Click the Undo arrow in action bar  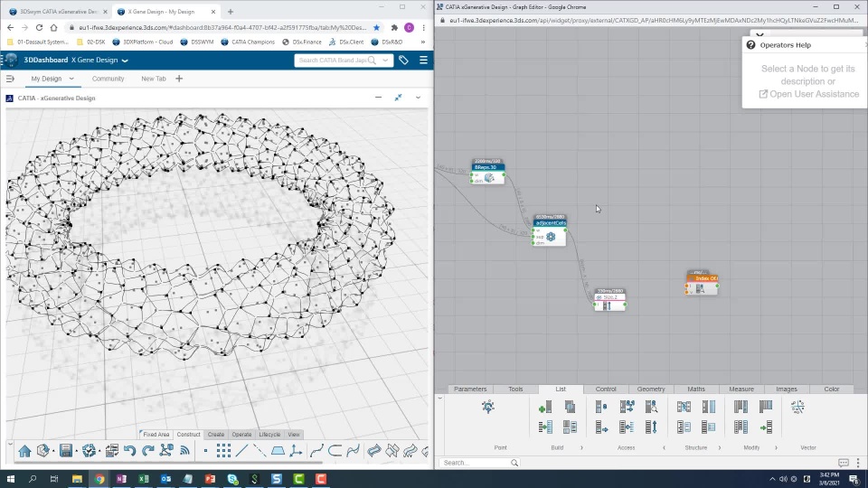129,451
